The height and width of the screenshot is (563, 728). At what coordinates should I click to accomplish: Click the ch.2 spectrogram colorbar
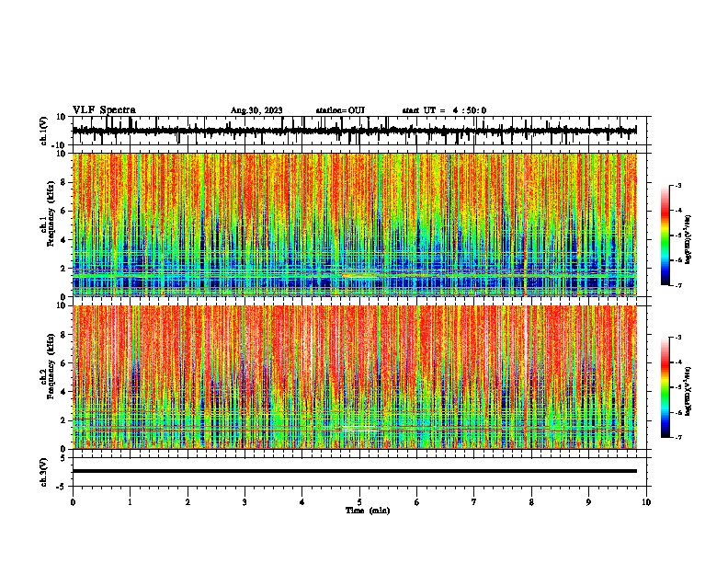665,387
